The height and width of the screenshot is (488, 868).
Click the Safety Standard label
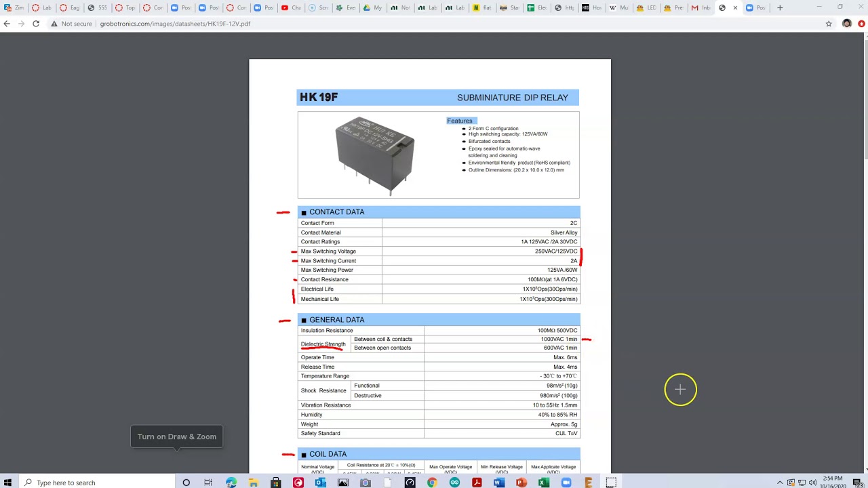[x=321, y=434]
